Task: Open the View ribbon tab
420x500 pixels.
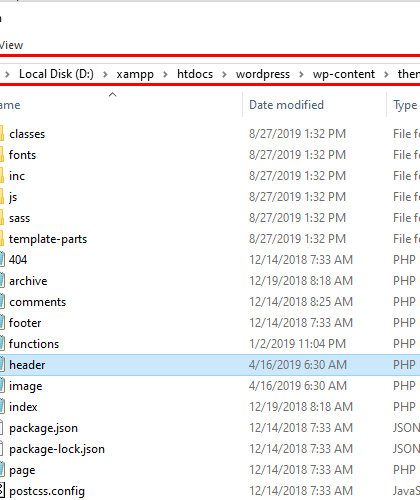Action: pyautogui.click(x=11, y=45)
